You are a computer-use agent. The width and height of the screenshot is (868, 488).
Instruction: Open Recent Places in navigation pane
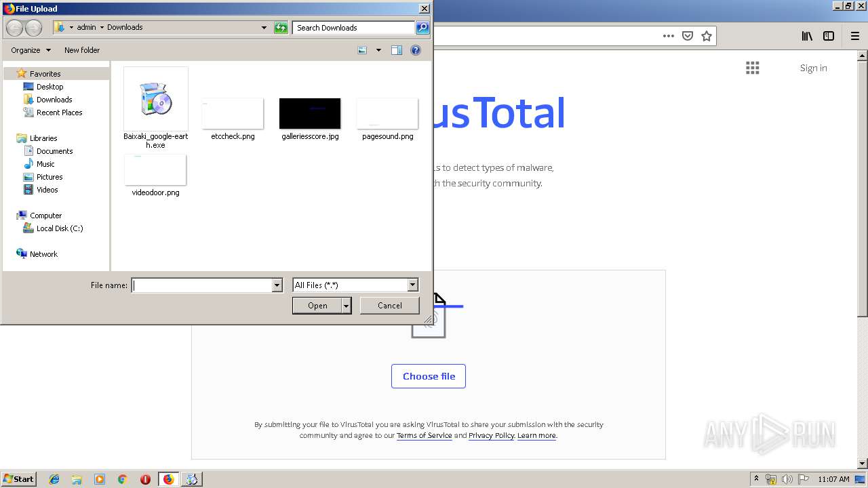pyautogui.click(x=59, y=113)
